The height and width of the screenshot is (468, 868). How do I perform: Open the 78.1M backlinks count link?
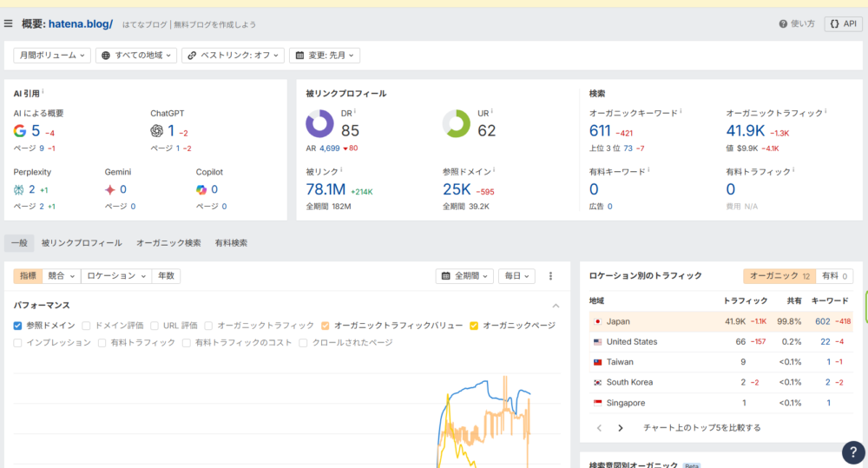pyautogui.click(x=325, y=189)
